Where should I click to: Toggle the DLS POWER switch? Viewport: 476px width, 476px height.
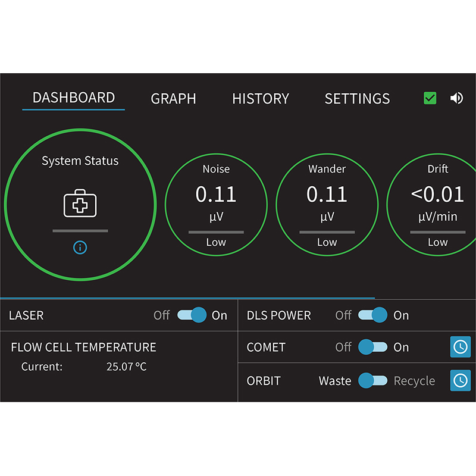[373, 315]
